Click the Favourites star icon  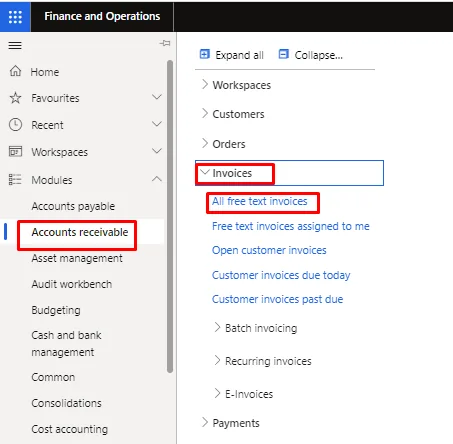15,98
